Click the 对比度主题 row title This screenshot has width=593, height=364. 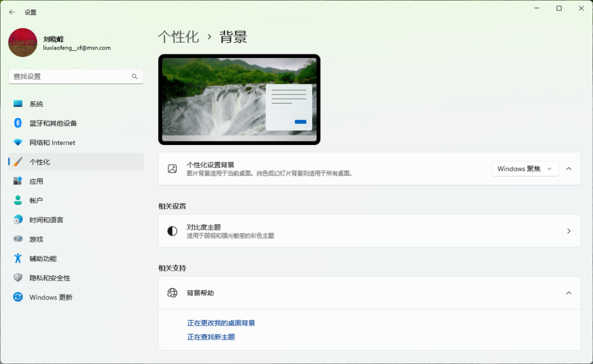click(x=204, y=227)
